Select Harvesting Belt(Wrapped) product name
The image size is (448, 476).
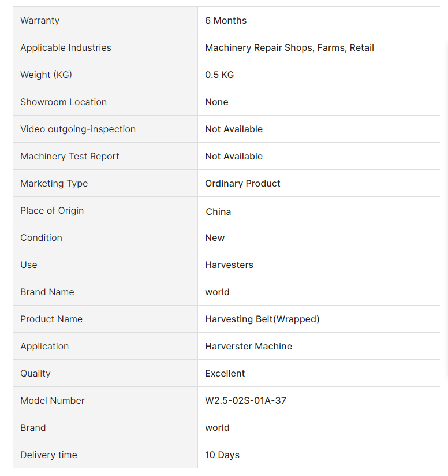click(x=262, y=319)
